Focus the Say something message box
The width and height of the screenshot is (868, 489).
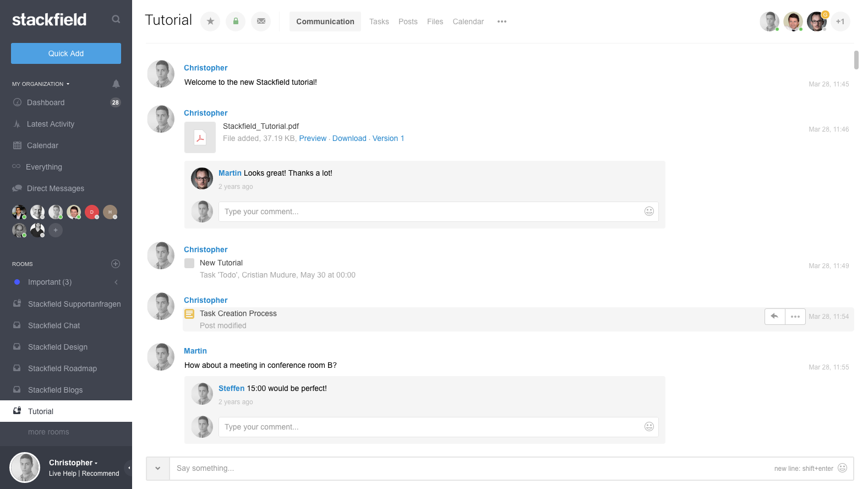point(511,469)
